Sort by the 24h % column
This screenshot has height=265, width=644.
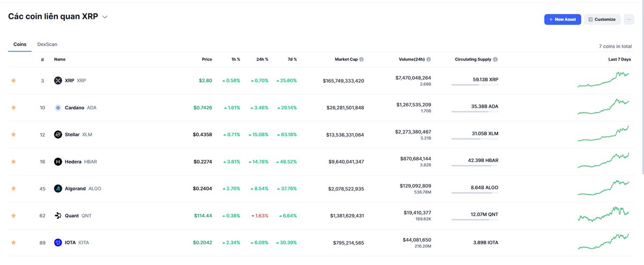pyautogui.click(x=262, y=60)
